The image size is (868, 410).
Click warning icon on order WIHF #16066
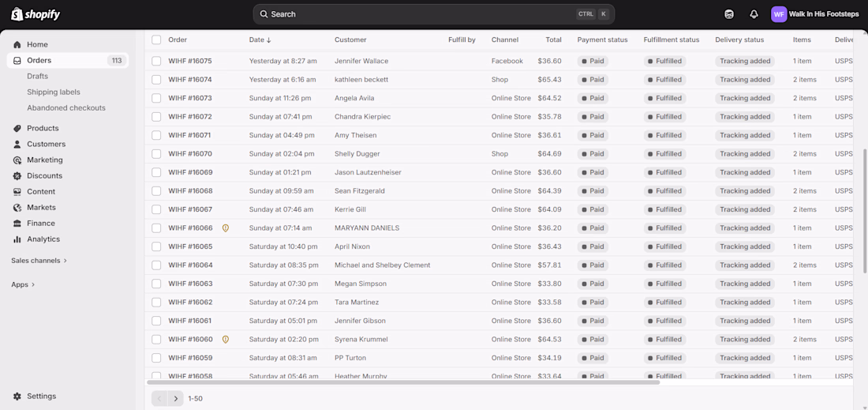pyautogui.click(x=226, y=228)
